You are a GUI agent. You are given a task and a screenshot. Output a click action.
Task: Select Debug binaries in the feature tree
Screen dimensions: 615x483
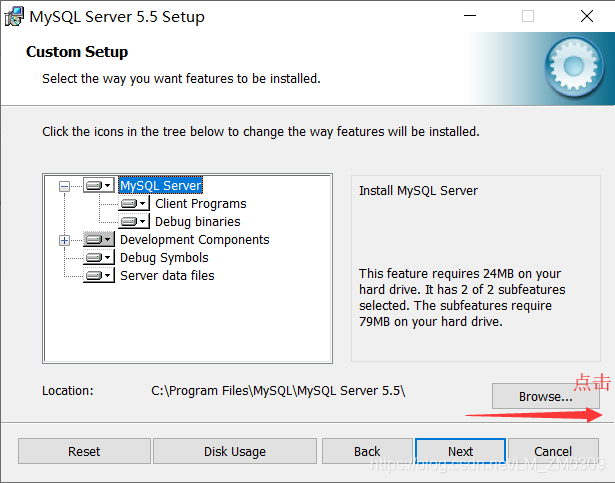(198, 222)
